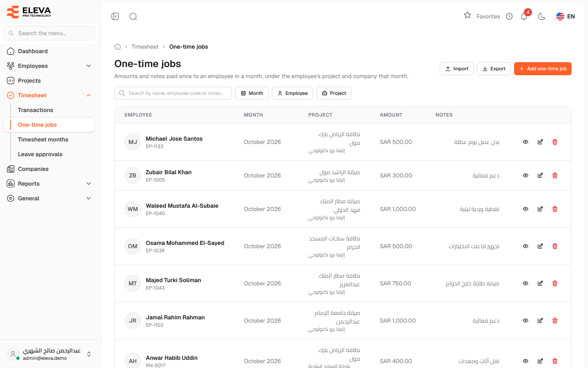
Task: Open notifications bell with 4 badge
Action: tap(524, 16)
